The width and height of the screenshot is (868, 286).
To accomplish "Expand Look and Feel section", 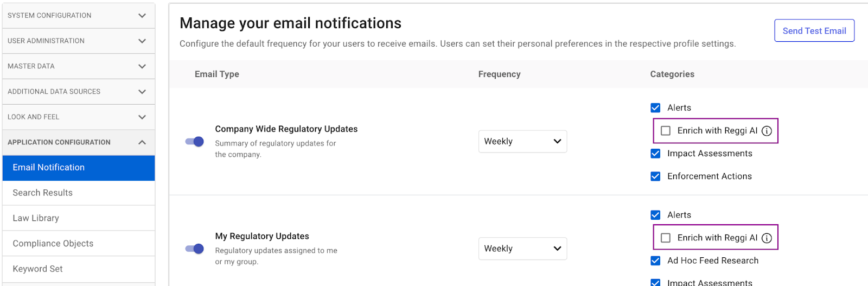I will [78, 117].
